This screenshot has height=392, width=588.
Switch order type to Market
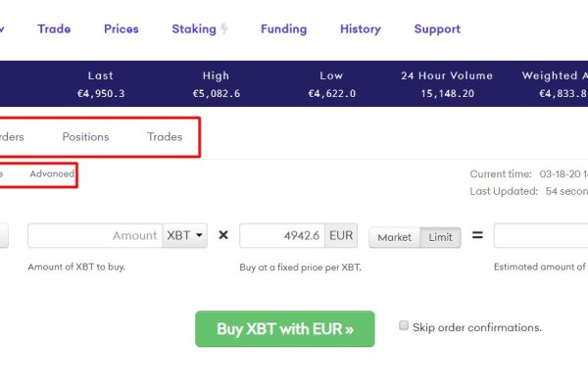coord(394,237)
